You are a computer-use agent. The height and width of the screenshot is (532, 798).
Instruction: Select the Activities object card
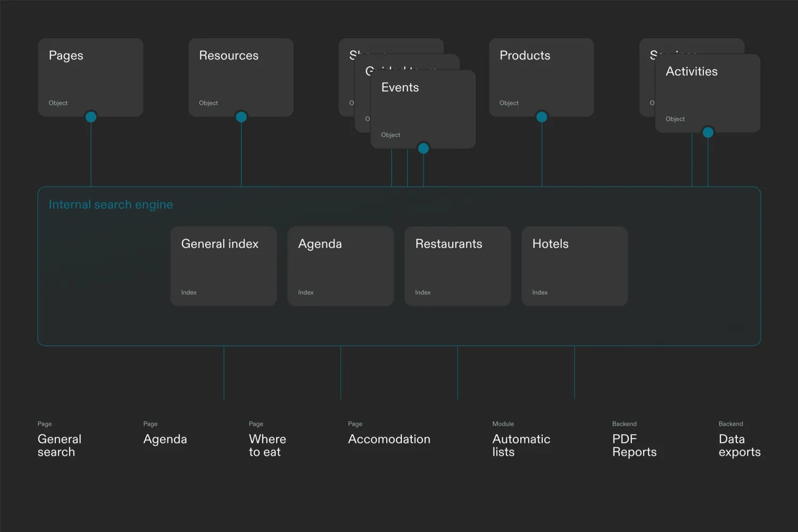coord(708,93)
